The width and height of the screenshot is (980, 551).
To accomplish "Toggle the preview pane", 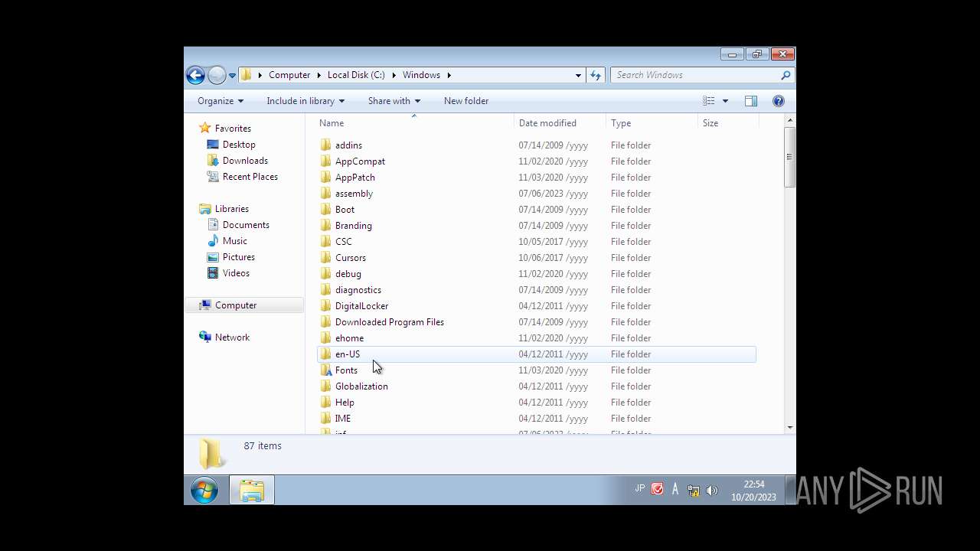I will (751, 101).
